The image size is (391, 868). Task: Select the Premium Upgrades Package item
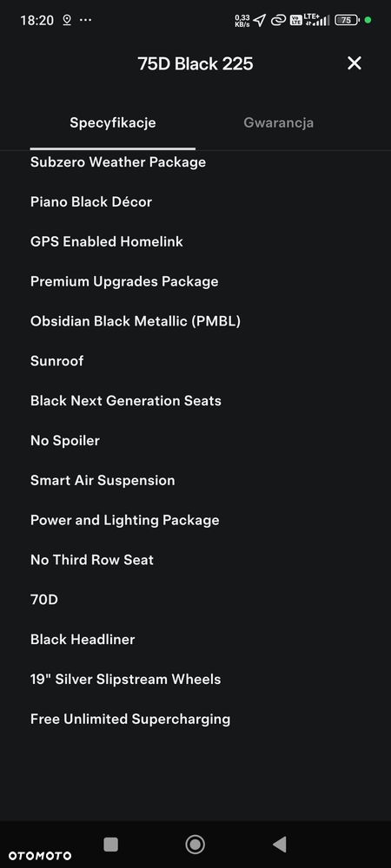(x=124, y=281)
